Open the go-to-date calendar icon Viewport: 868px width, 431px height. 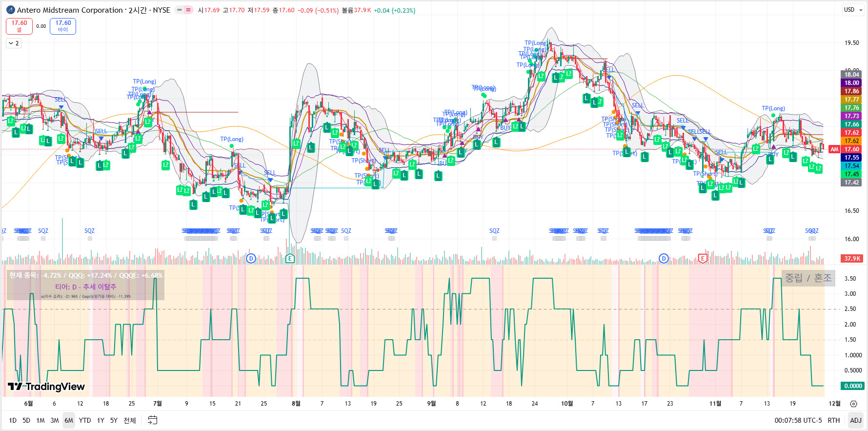pyautogui.click(x=152, y=420)
